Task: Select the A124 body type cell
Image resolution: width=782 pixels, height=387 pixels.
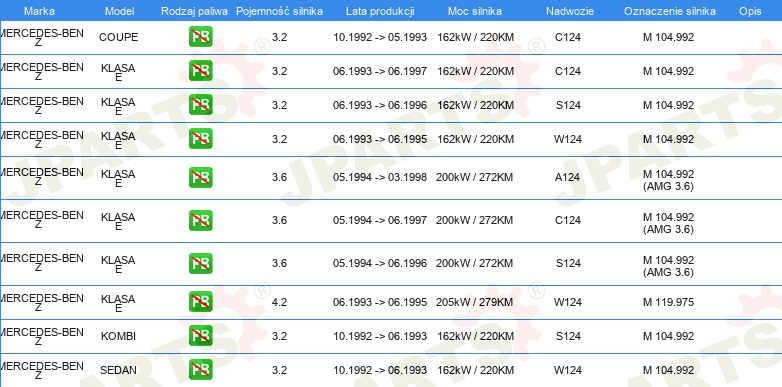Action: [568, 178]
